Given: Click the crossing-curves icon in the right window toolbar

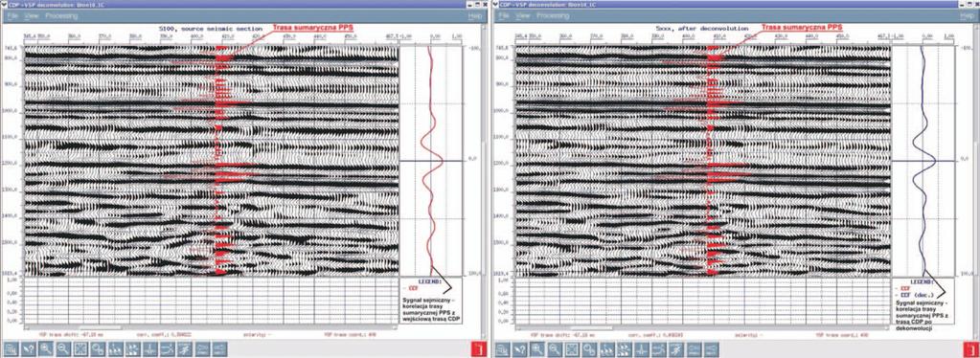Looking at the screenshot, I should click(x=659, y=349).
